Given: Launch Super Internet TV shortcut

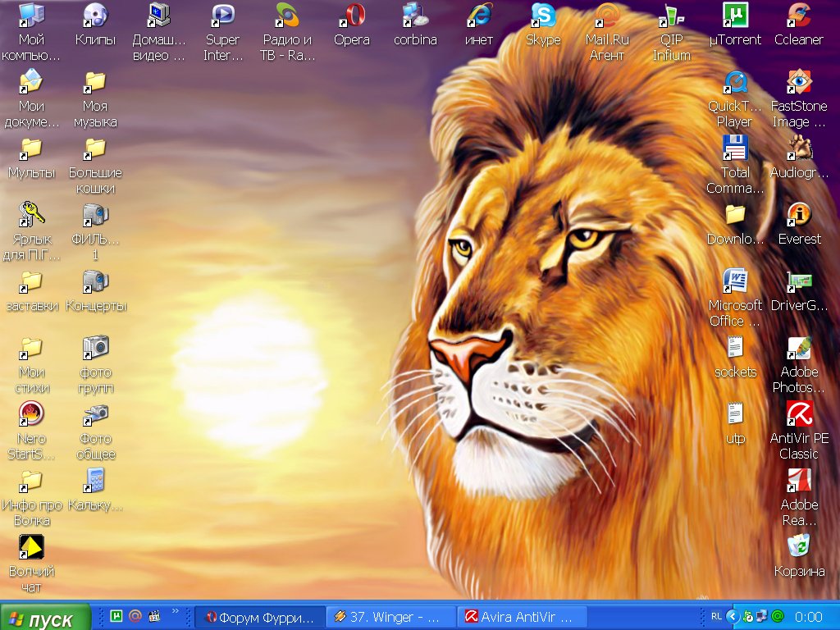Looking at the screenshot, I should click(223, 15).
